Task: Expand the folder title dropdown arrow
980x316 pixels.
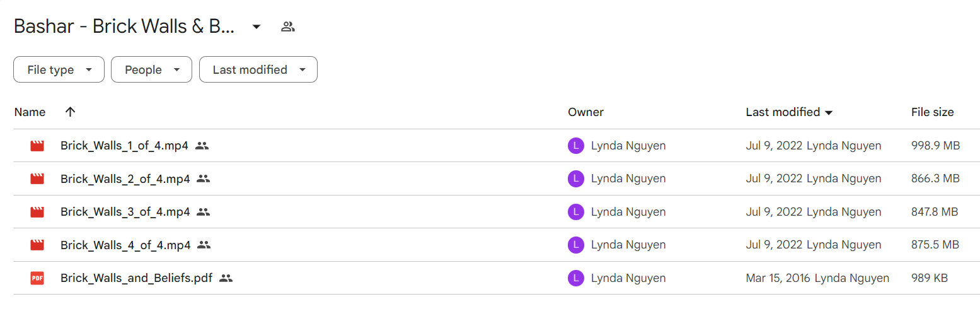Action: (257, 26)
